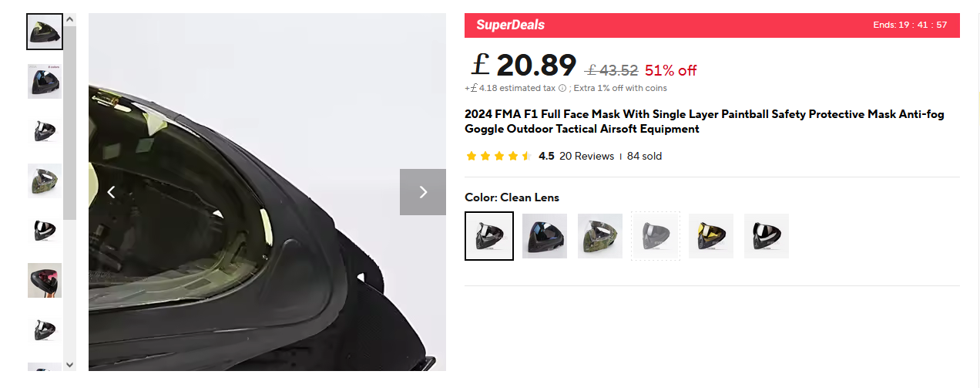
Task: Choose the yellow lens mask color option
Action: 711,236
